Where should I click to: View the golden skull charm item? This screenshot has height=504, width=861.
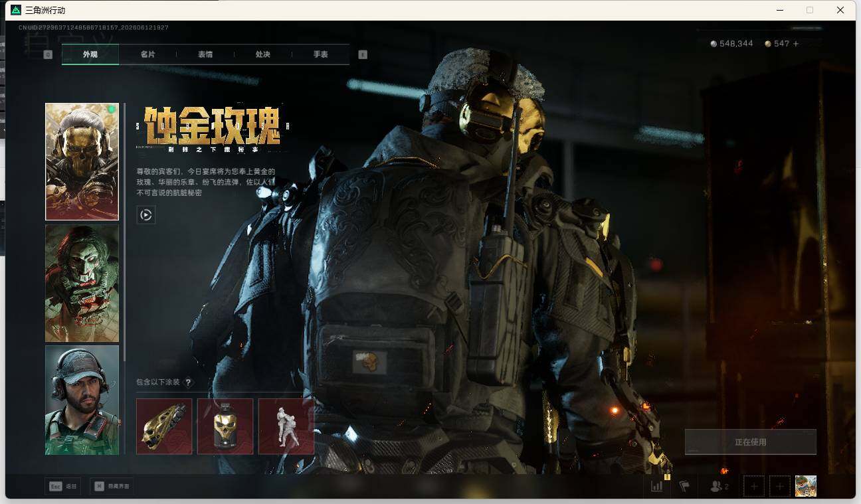pos(225,426)
